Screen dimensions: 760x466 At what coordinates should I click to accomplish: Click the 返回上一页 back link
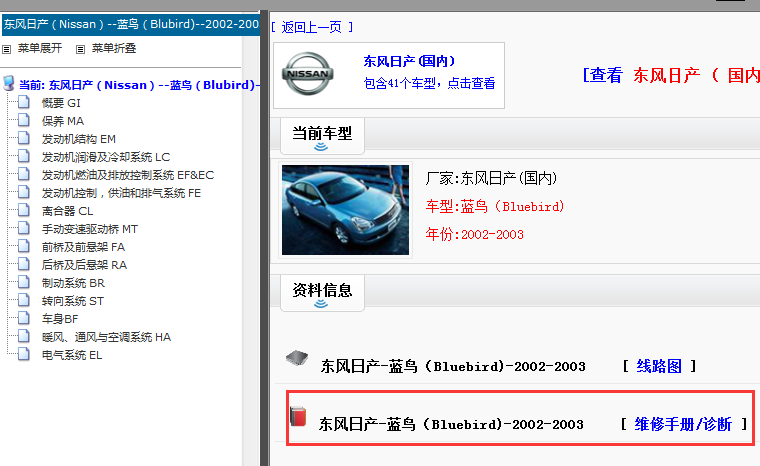312,27
